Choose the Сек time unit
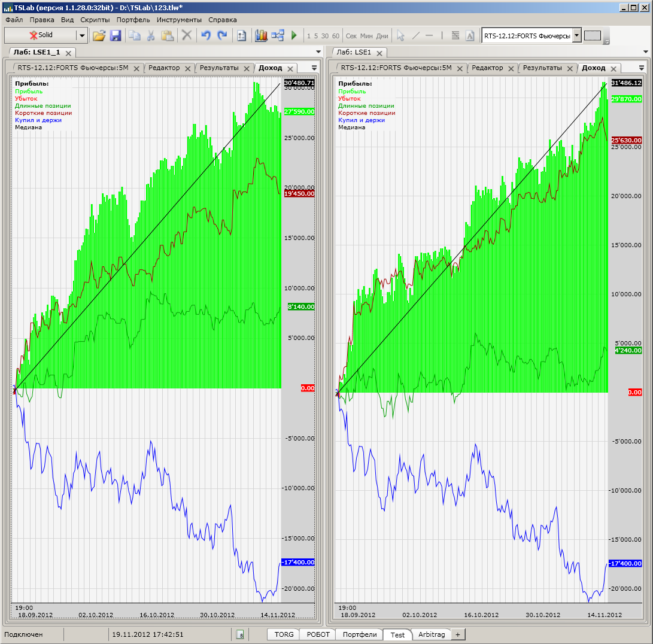The image size is (653, 644). [x=351, y=37]
